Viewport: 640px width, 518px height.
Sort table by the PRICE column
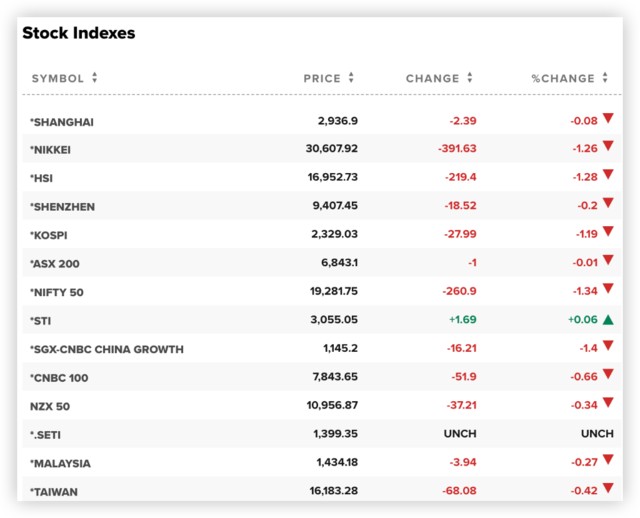point(329,78)
